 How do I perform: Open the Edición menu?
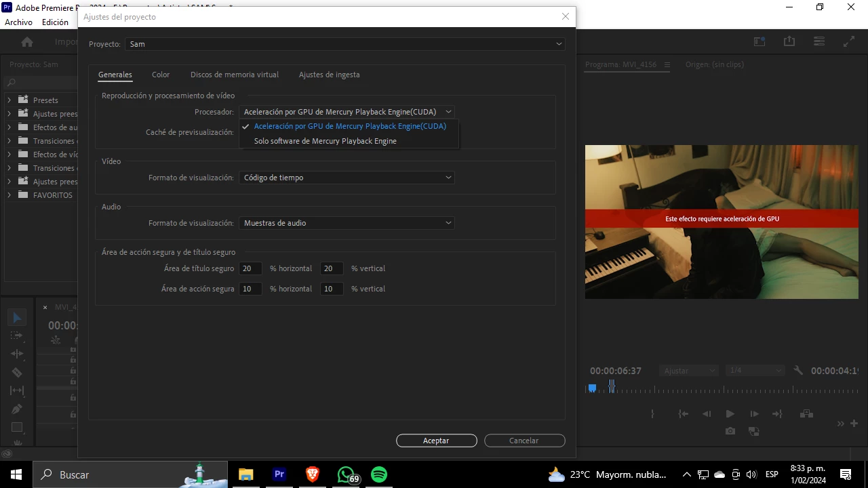(x=55, y=22)
